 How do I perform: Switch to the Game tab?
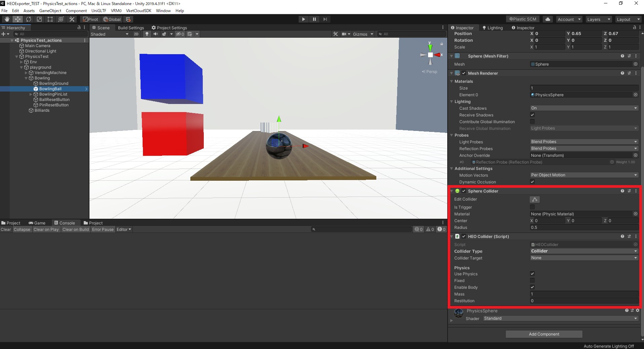tap(37, 222)
